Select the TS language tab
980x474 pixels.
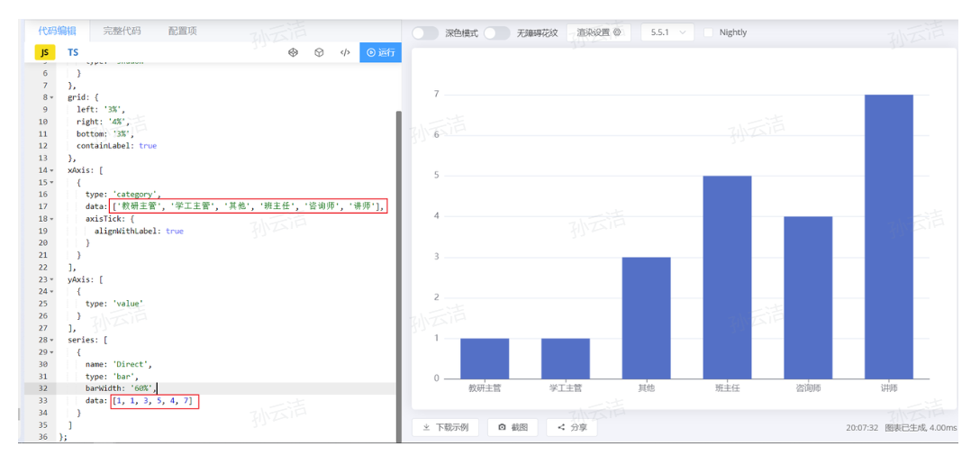(73, 52)
